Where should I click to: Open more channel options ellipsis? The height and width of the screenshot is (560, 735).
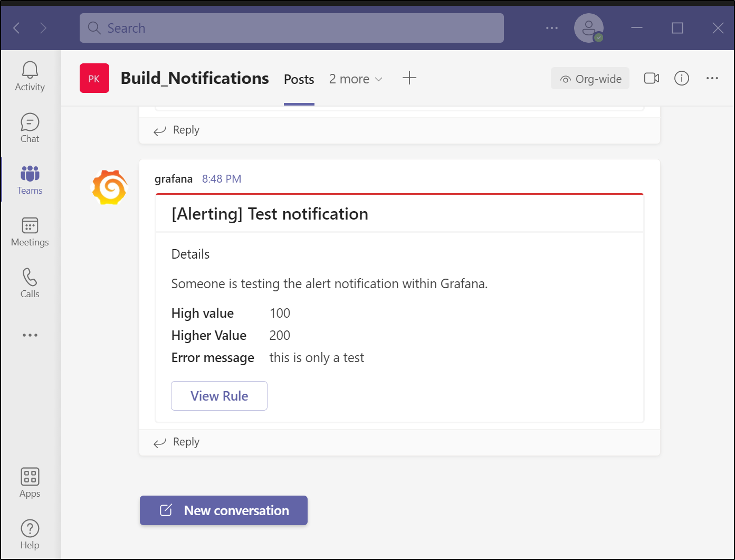point(712,78)
